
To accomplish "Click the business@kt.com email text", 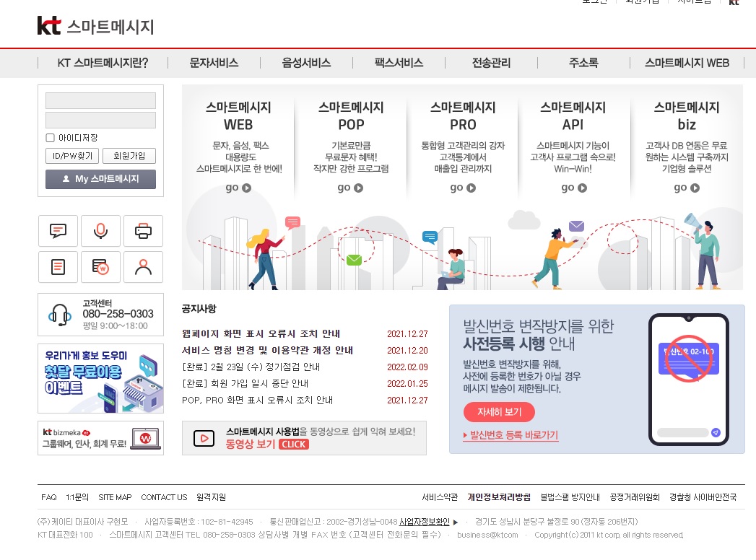I will tap(487, 535).
